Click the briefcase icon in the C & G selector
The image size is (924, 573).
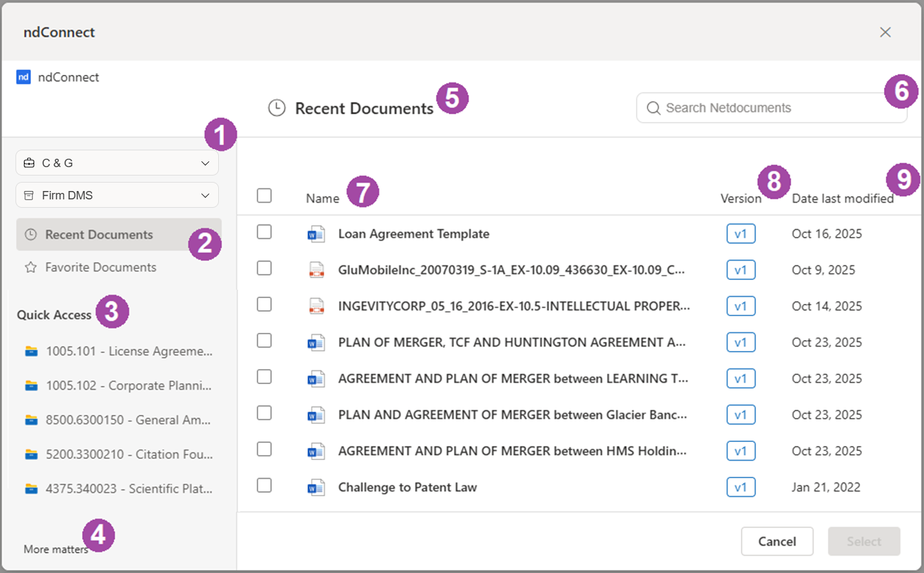tap(29, 163)
